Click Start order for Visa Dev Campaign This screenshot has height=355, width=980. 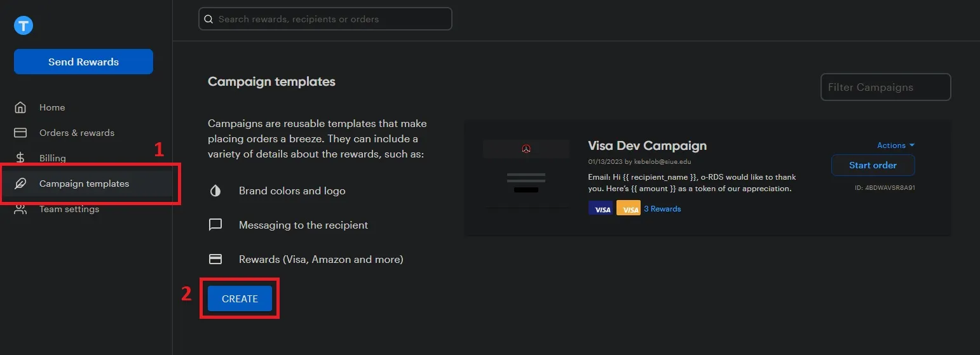[873, 165]
